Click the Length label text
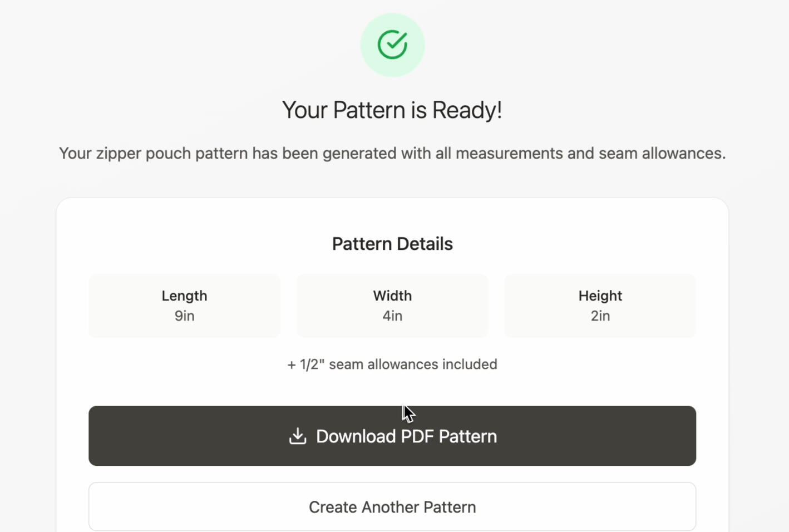789x532 pixels. (184, 295)
